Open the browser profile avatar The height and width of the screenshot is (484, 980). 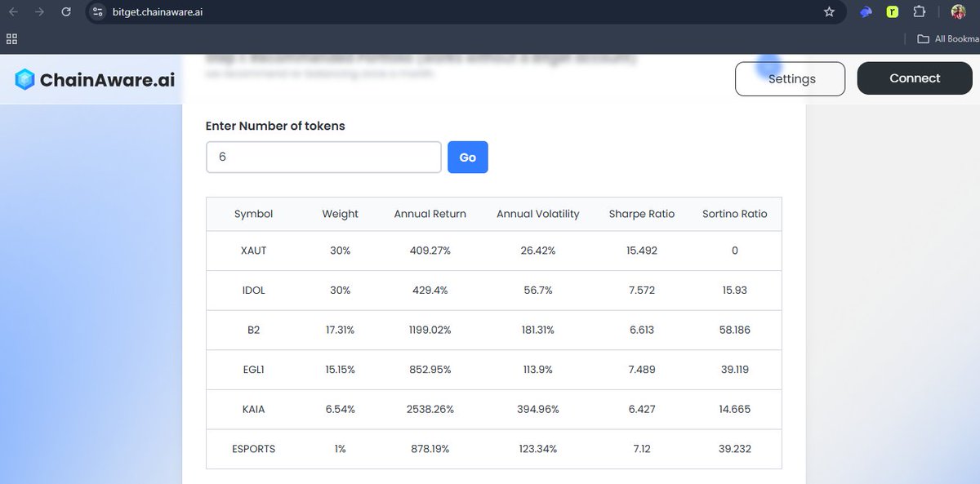[959, 11]
